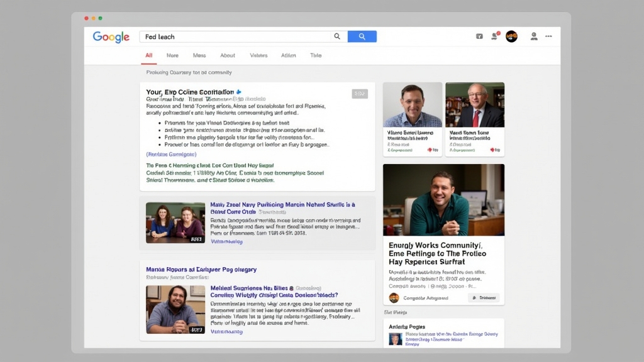Screen dimensions: 644x362
Task: Click the sign-in account icon near top right
Action: point(533,38)
